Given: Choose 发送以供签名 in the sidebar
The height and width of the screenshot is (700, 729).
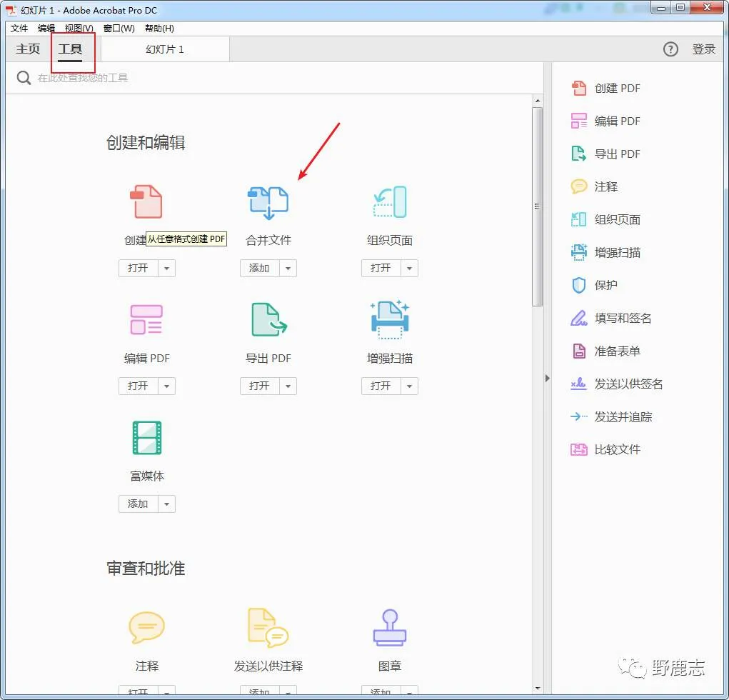Looking at the screenshot, I should (616, 384).
